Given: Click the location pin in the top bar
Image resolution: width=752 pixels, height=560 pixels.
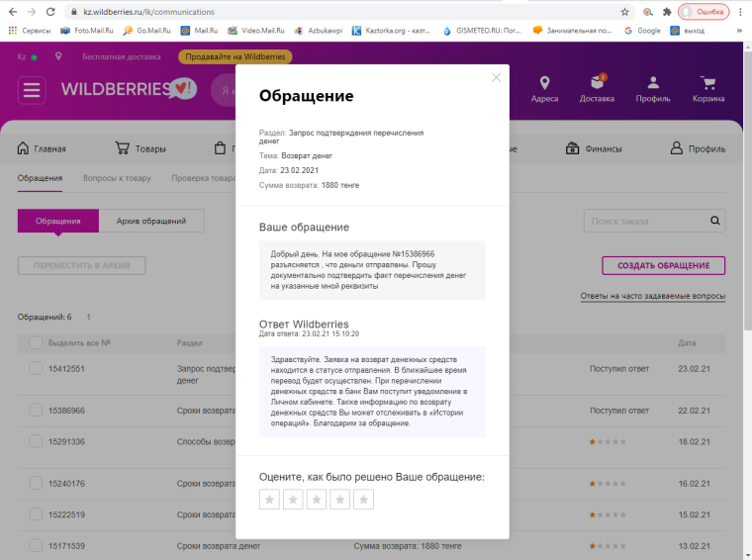Looking at the screenshot, I should point(58,56).
